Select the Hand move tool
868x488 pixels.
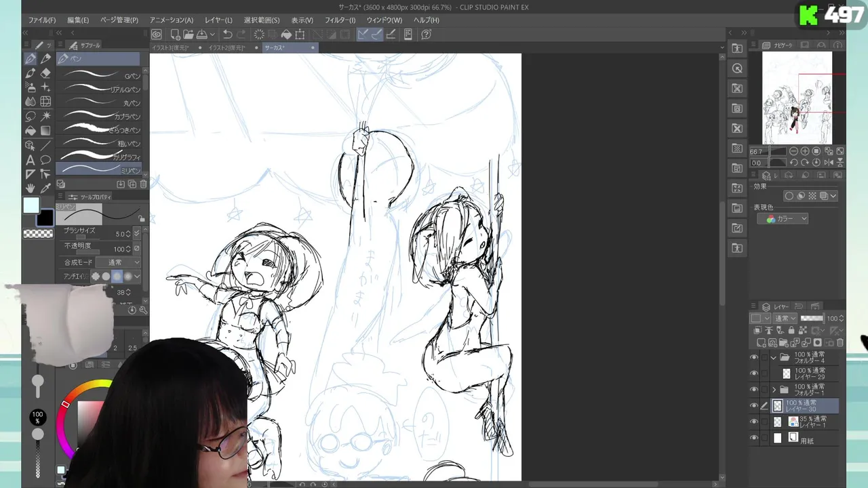[x=31, y=188]
